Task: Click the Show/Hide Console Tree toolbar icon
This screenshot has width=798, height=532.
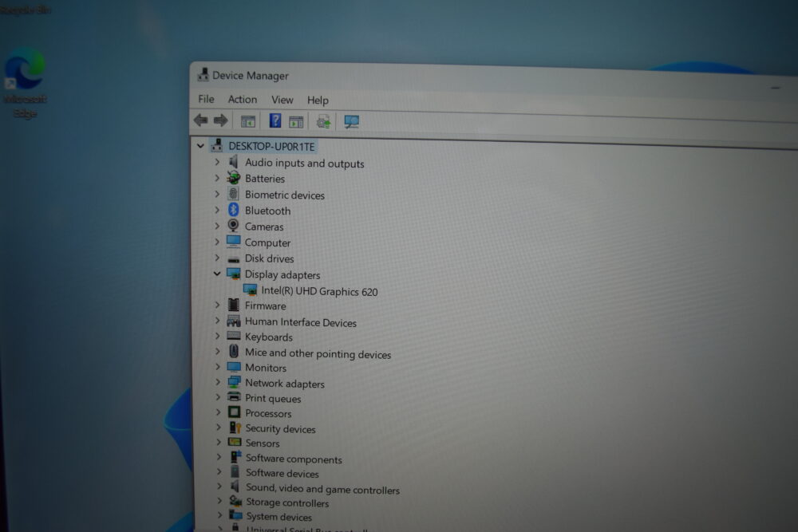Action: click(248, 121)
